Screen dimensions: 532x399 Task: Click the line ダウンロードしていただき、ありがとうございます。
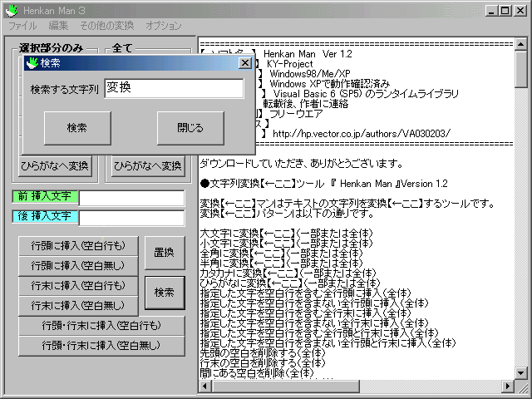click(x=301, y=164)
